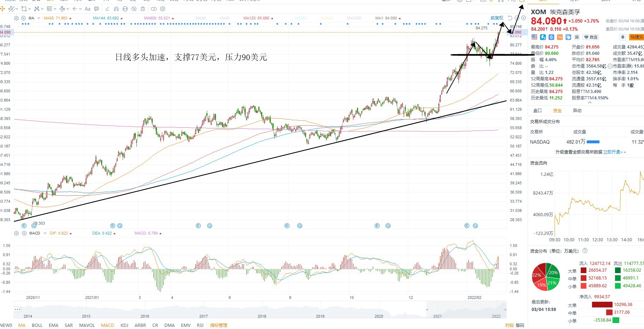Click the 筹码 button at bottom right
Image resolution: width=644 pixels, height=329 pixels.
coord(520,325)
